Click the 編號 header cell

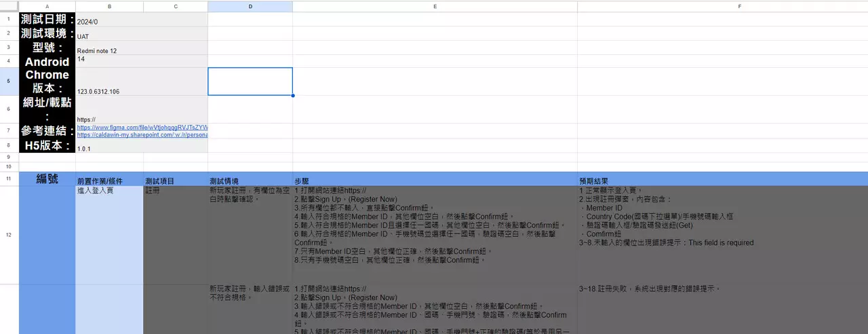click(x=47, y=179)
